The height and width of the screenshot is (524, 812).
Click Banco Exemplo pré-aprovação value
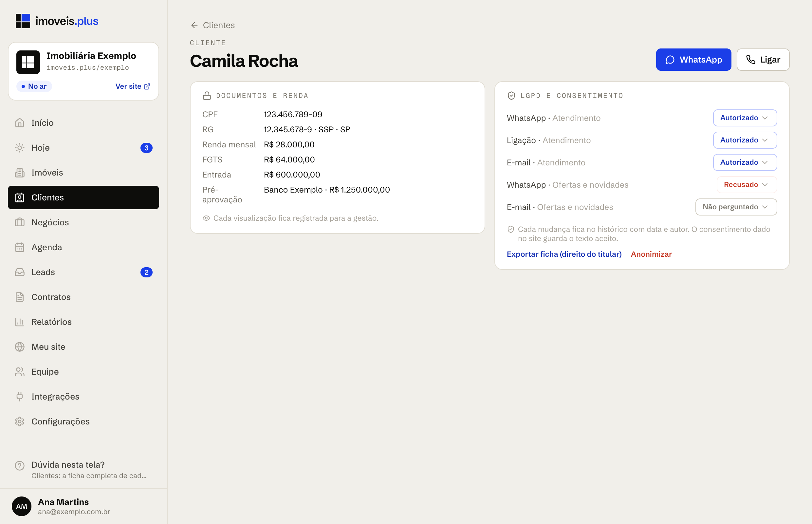(x=327, y=190)
